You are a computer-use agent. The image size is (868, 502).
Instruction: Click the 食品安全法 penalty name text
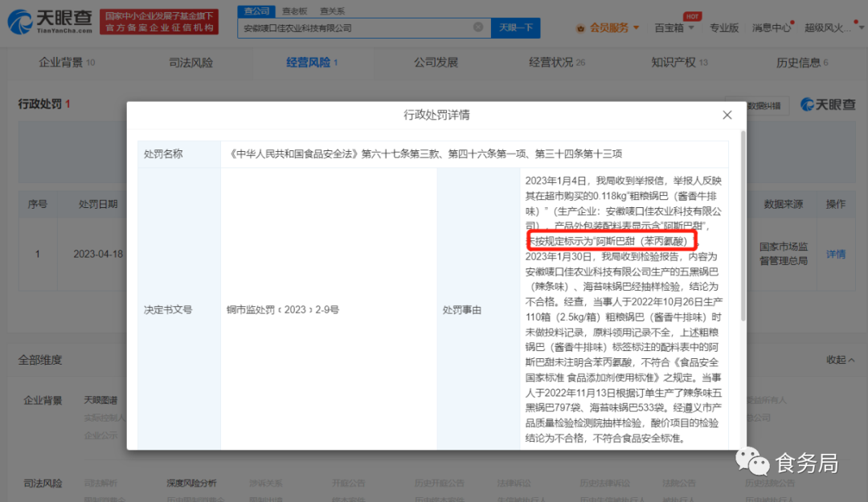click(x=425, y=154)
